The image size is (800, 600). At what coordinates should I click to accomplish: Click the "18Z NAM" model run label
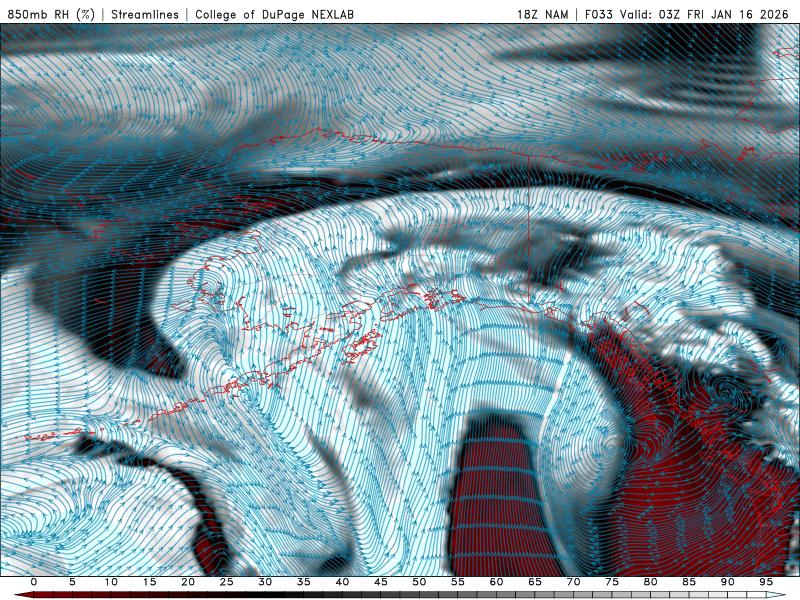542,14
